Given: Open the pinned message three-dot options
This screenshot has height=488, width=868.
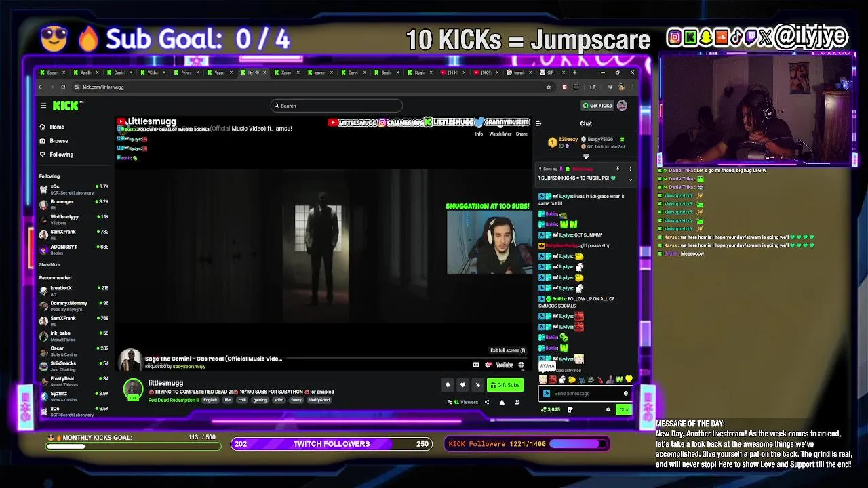Looking at the screenshot, I should click(x=630, y=169).
